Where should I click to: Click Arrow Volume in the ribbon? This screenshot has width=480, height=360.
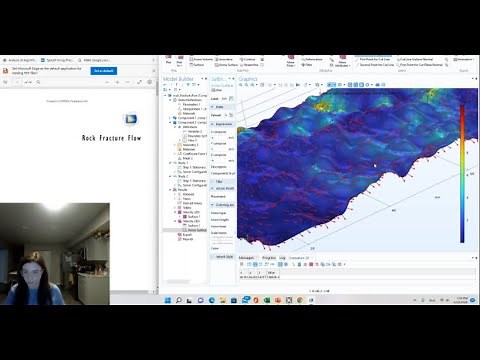tap(201, 59)
